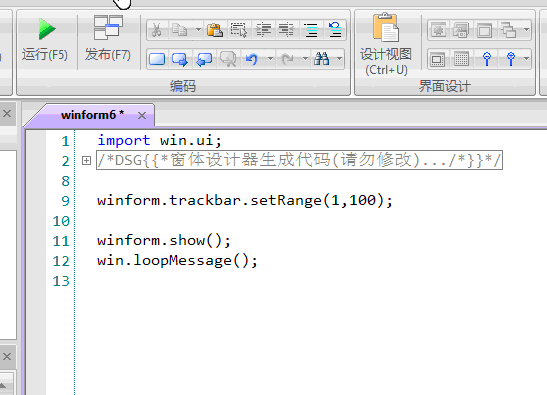The image size is (547, 395).
Task: Click the cyan-lined comment lines icon
Action: click(x=310, y=30)
